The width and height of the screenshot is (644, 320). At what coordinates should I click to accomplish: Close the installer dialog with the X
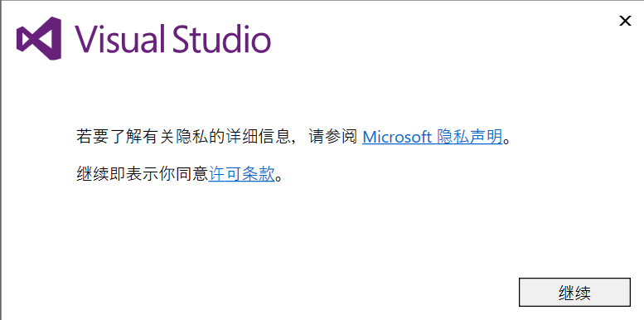tap(625, 21)
